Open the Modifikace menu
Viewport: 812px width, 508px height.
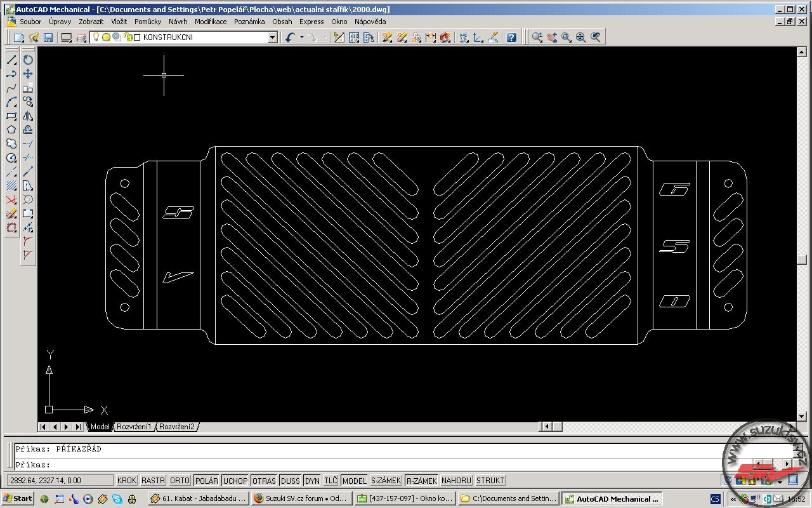pyautogui.click(x=211, y=22)
